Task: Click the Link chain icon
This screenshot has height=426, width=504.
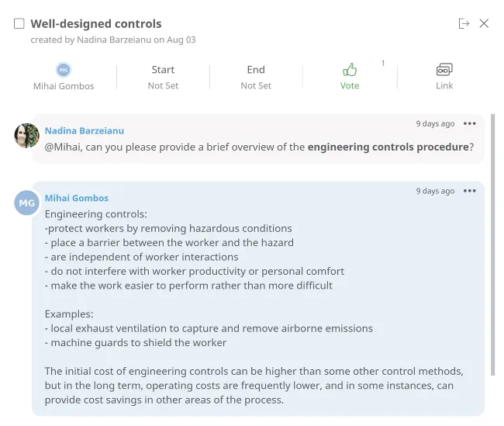Action: tap(444, 70)
